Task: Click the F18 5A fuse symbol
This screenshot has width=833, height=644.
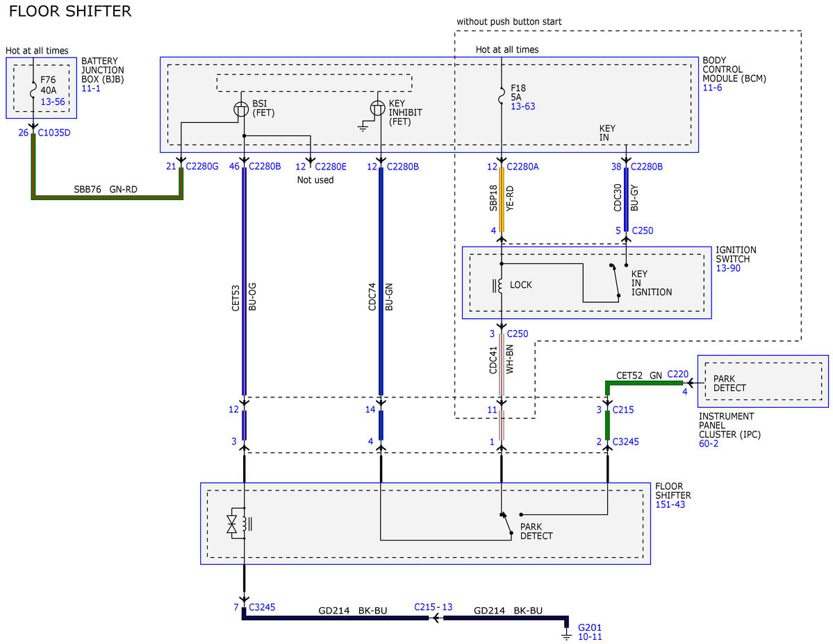Action: coord(501,96)
